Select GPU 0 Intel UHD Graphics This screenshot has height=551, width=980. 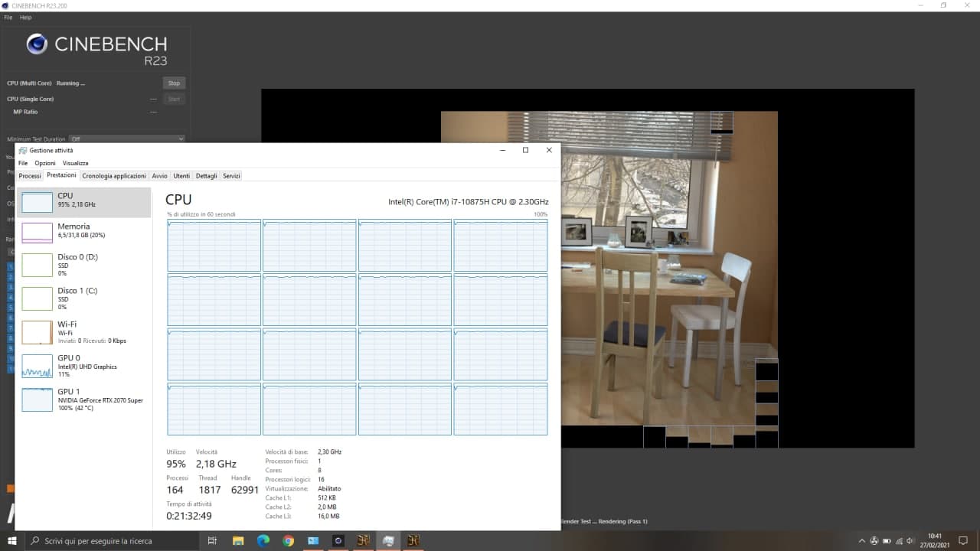coord(84,366)
